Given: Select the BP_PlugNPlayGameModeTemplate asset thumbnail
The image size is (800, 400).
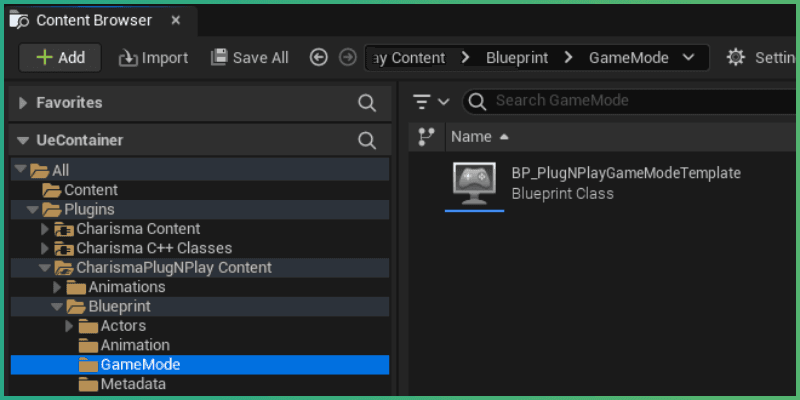Looking at the screenshot, I should 474,183.
